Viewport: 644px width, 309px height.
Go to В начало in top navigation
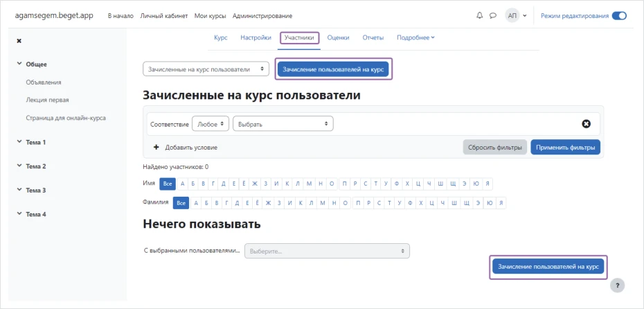(x=120, y=16)
